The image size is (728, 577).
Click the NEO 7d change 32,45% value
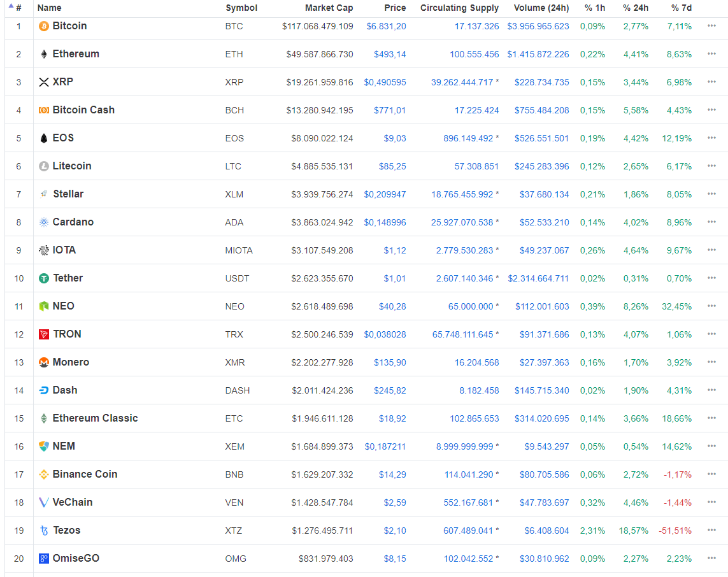(677, 306)
